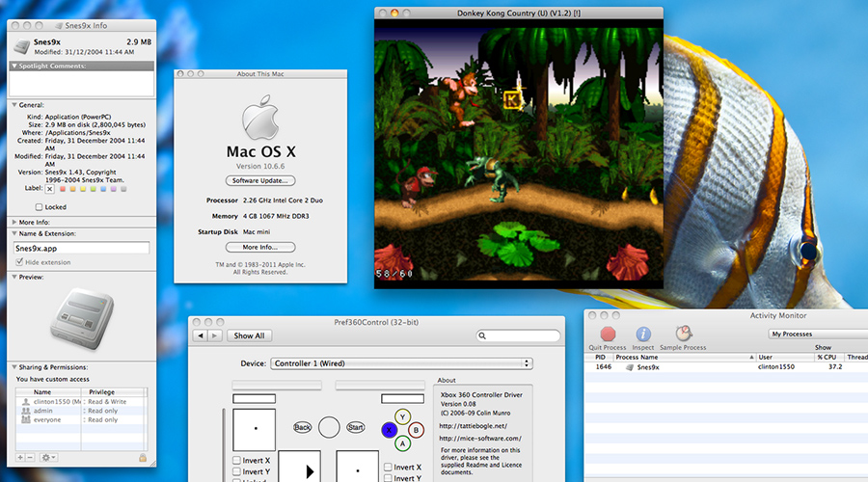Choose the blue label color swatch
Screen dimensions: 868x482
point(103,189)
